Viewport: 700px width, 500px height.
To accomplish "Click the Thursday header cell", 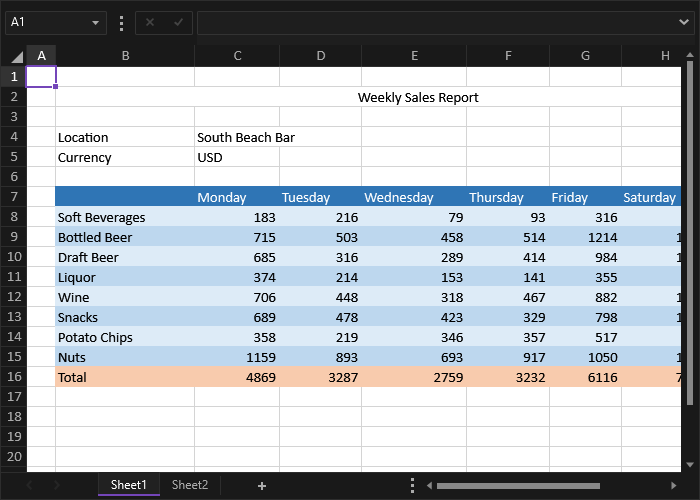I will pyautogui.click(x=508, y=197).
